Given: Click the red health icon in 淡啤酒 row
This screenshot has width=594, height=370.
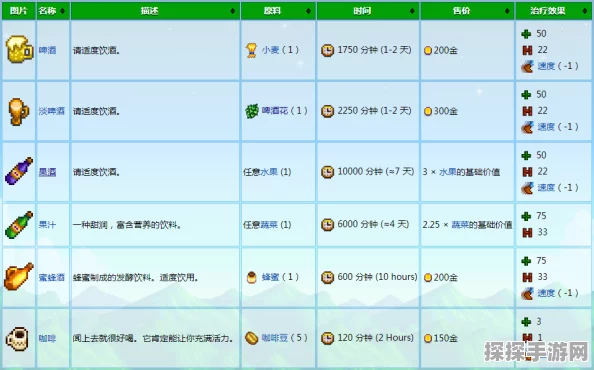Looking at the screenshot, I should coord(527,111).
